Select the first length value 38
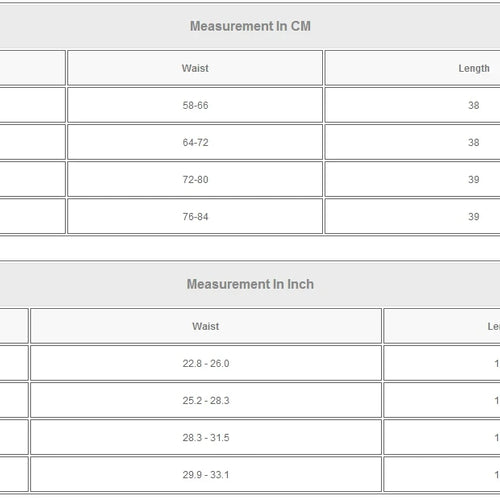Image resolution: width=500 pixels, height=500 pixels. click(413, 105)
